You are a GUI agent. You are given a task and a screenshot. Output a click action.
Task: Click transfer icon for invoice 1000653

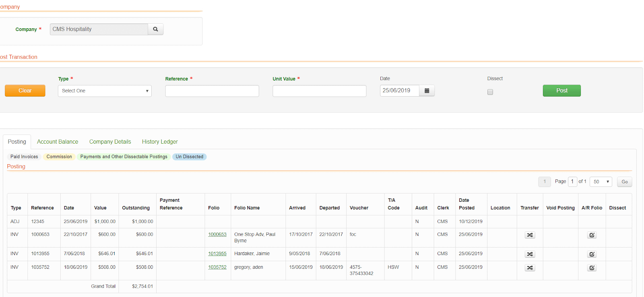pos(530,235)
